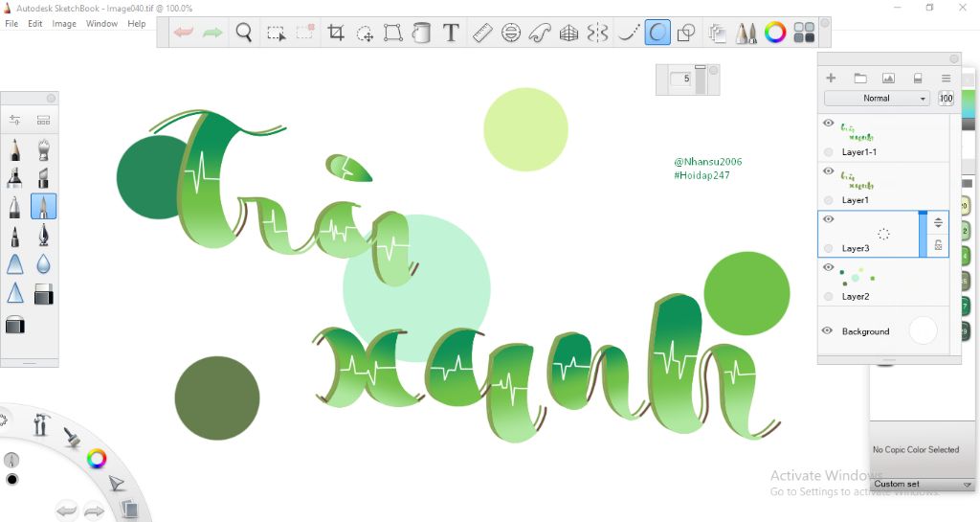
Task: Open the Edit menu
Action: (35, 24)
